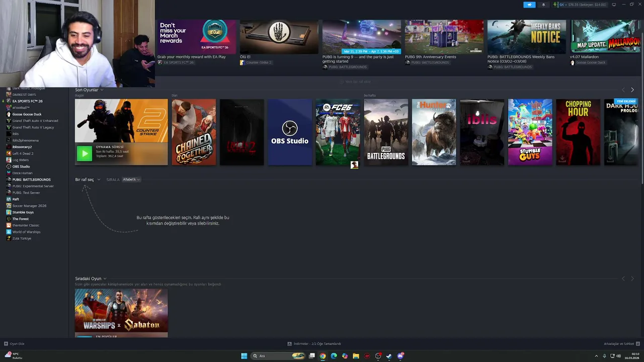Click the profile avatar next to GK
The image size is (644, 362).
556,5
